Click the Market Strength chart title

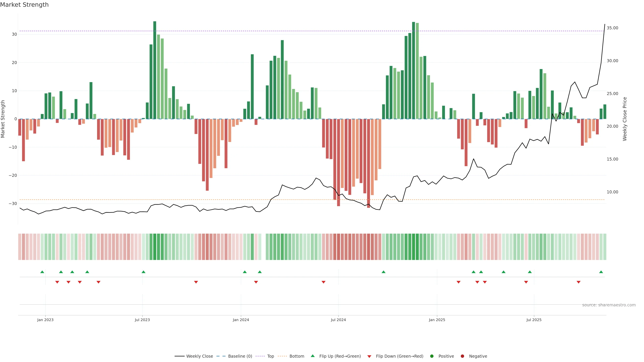click(24, 5)
